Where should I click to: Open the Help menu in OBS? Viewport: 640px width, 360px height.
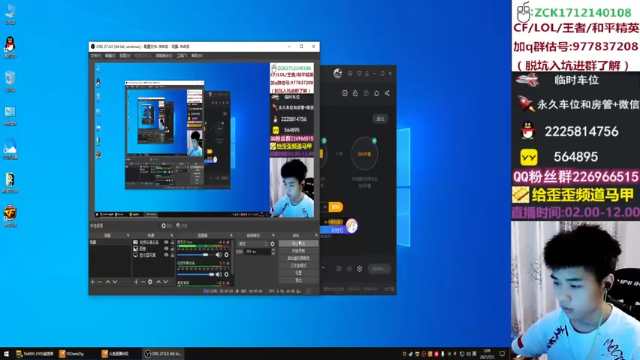197,56
